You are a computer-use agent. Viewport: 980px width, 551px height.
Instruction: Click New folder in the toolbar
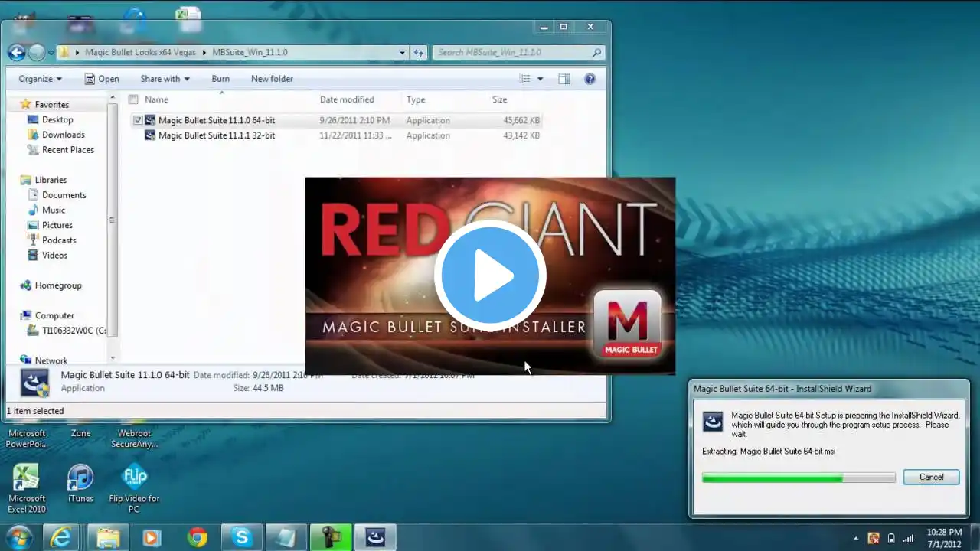tap(272, 79)
